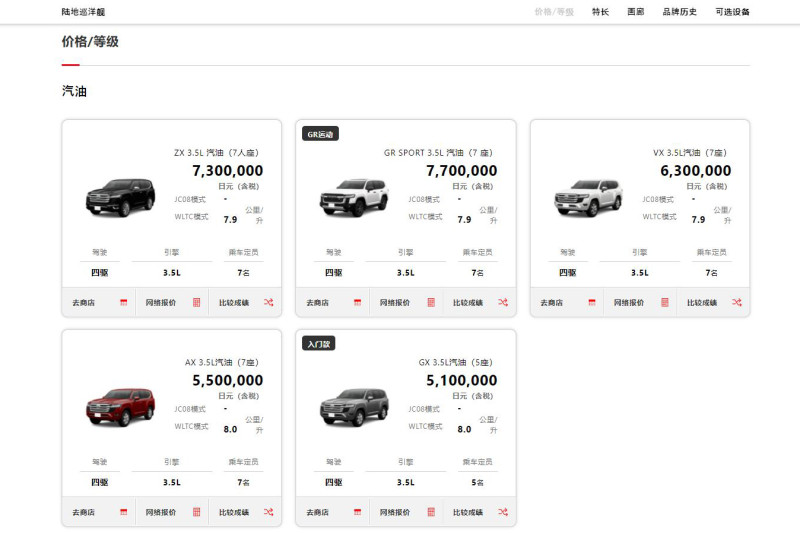Viewport: 800px width, 534px height.
Task: Click the store icon on VX card
Action: (591, 302)
